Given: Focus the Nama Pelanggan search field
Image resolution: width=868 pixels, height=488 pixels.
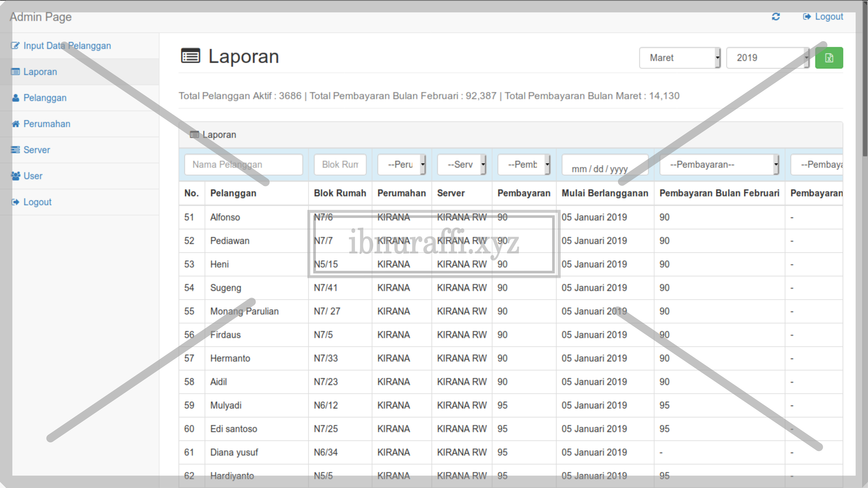Looking at the screenshot, I should [x=243, y=164].
